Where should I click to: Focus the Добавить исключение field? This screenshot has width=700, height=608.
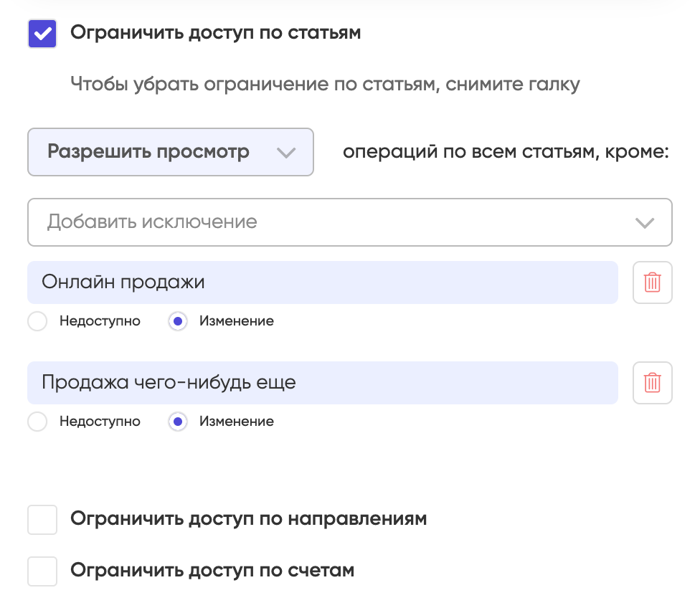pyautogui.click(x=350, y=222)
